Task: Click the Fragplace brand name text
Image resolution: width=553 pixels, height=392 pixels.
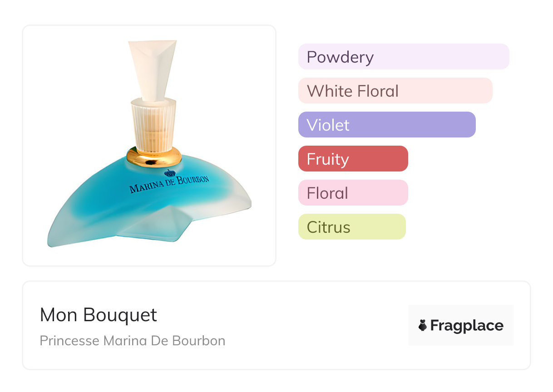Action: point(467,325)
